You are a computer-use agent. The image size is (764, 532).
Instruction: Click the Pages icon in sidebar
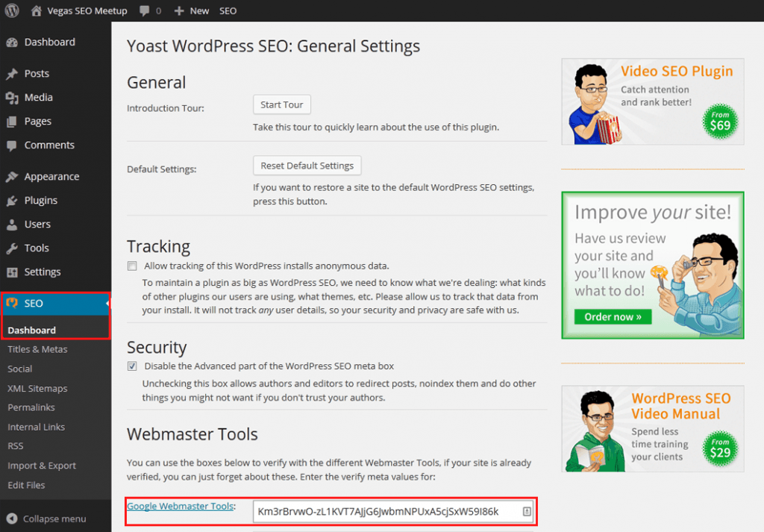[12, 122]
